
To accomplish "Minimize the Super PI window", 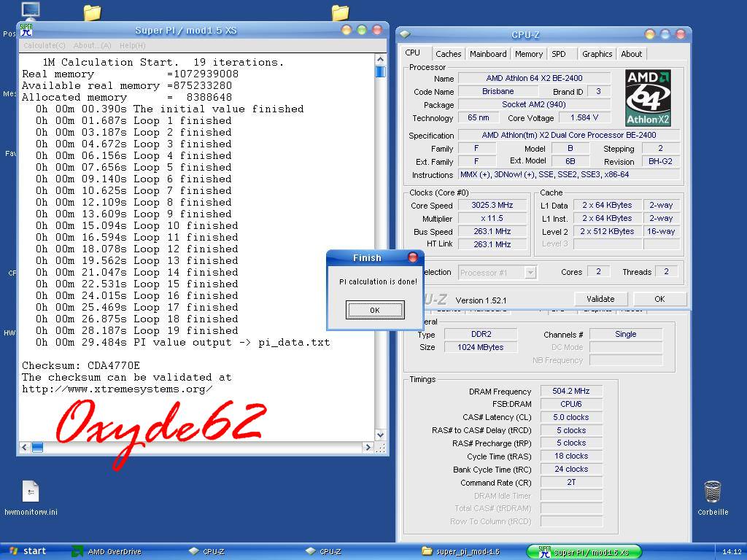I will coord(347,30).
